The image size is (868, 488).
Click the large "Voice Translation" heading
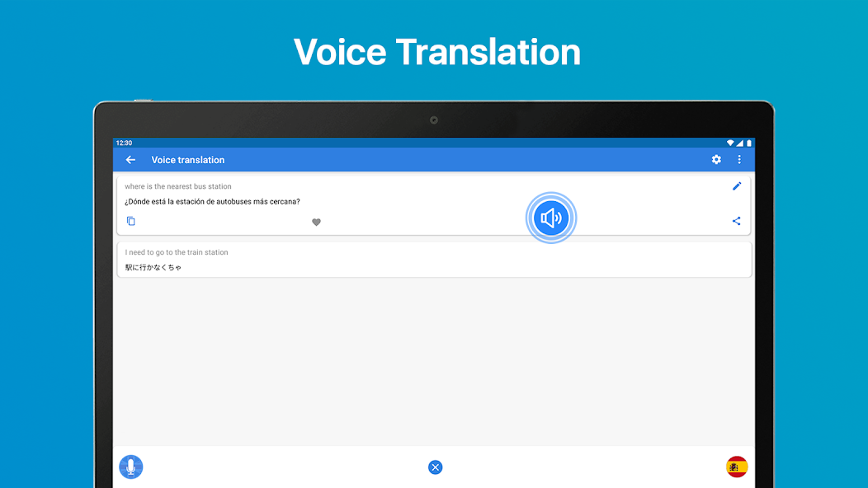(436, 52)
